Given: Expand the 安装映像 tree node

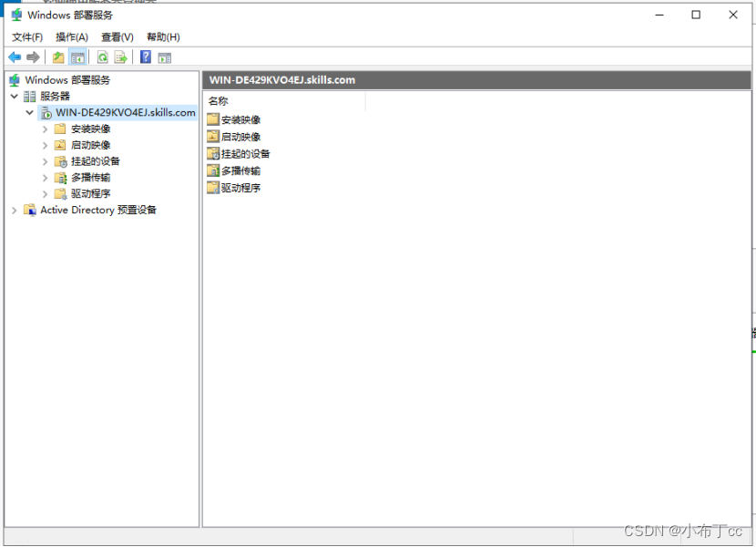Looking at the screenshot, I should (45, 129).
